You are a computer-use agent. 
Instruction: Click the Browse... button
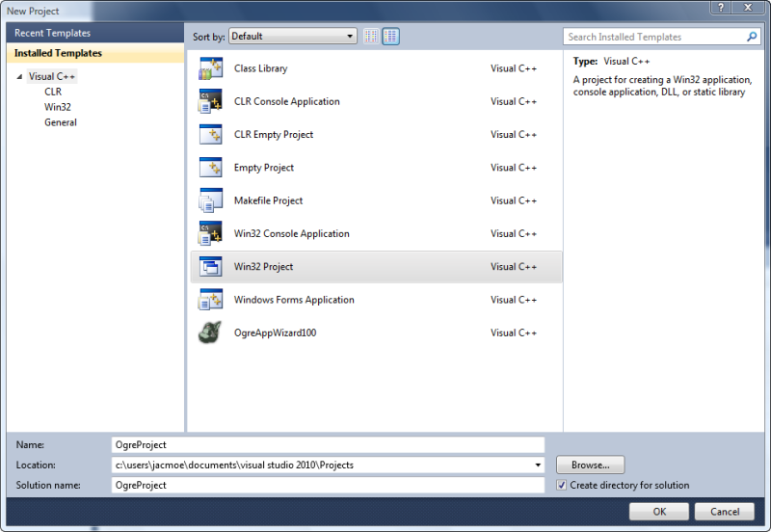click(x=591, y=465)
